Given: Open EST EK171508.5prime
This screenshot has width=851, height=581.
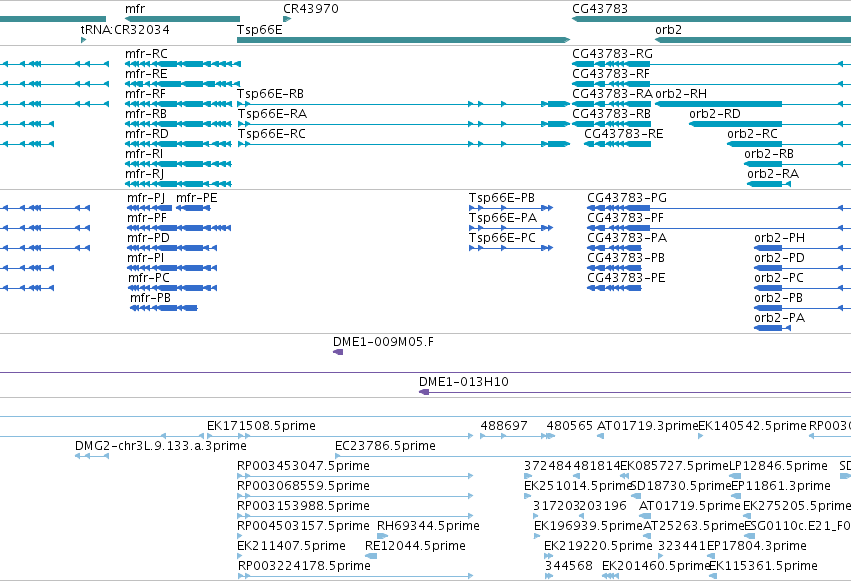Looking at the screenshot, I should [x=261, y=426].
